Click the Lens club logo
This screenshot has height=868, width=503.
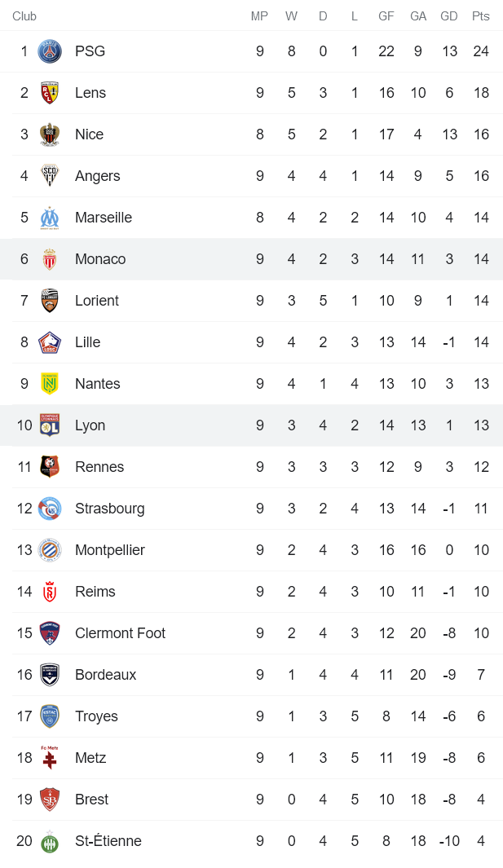pos(50,93)
